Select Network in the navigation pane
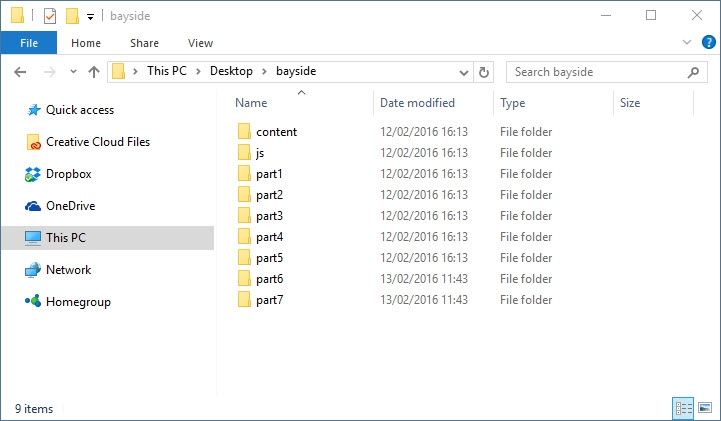 68,270
